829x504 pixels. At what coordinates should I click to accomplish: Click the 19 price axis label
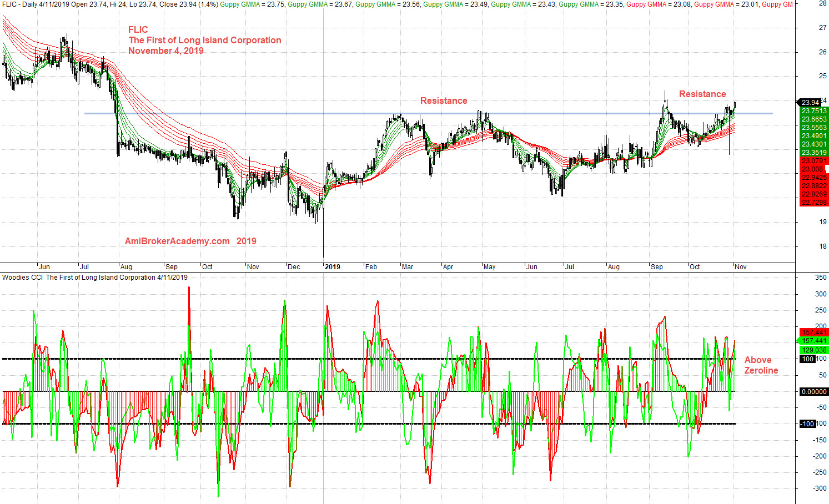coord(822,222)
